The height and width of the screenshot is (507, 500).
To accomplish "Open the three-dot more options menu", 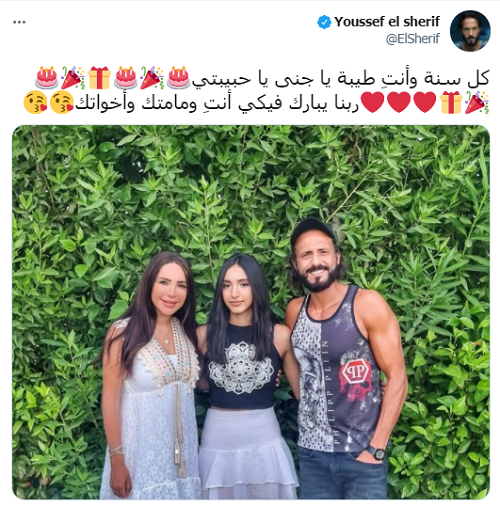I will tap(19, 22).
